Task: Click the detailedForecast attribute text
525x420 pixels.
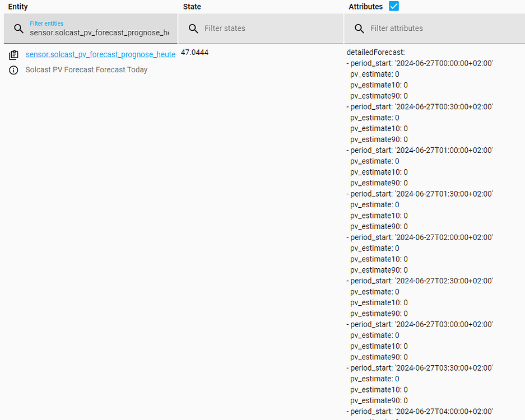Action: [375, 52]
